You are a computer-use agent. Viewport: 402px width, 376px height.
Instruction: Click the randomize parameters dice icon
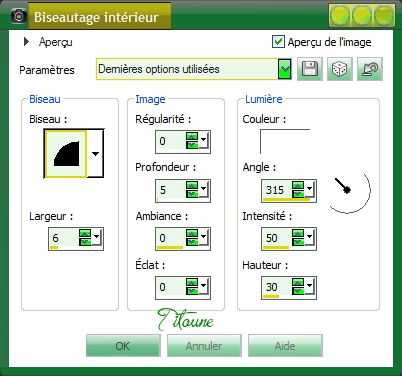pyautogui.click(x=340, y=69)
